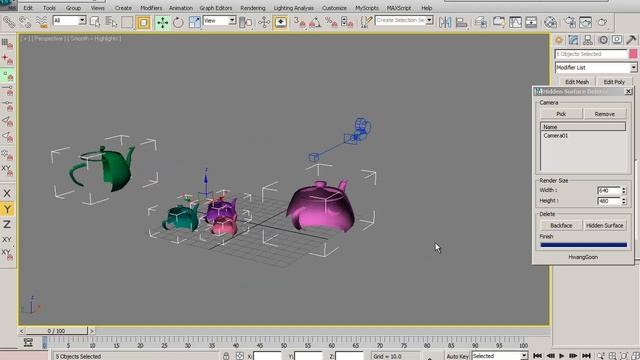This screenshot has height=360, width=640.
Task: Click the Mirror tool icon
Action: pos(445,22)
